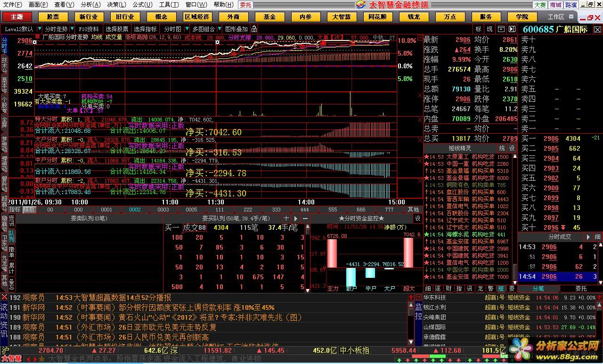603x364 pixels.
Task: Select the 444 indicator tab
Action: click(304, 210)
